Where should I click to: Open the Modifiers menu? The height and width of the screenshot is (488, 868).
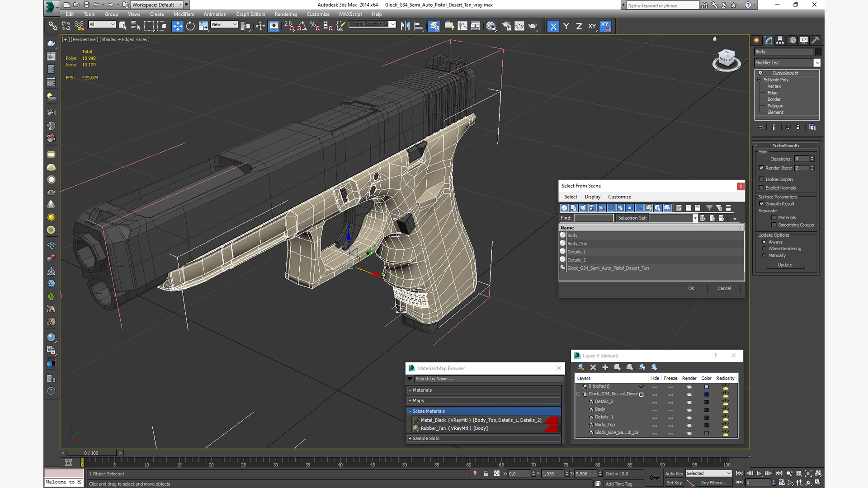(184, 14)
